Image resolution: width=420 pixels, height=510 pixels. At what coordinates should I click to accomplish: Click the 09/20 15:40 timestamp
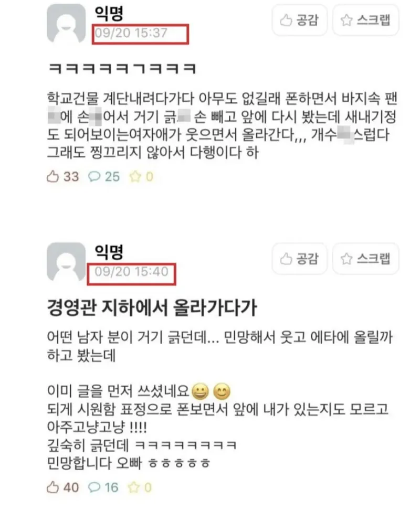tap(131, 271)
